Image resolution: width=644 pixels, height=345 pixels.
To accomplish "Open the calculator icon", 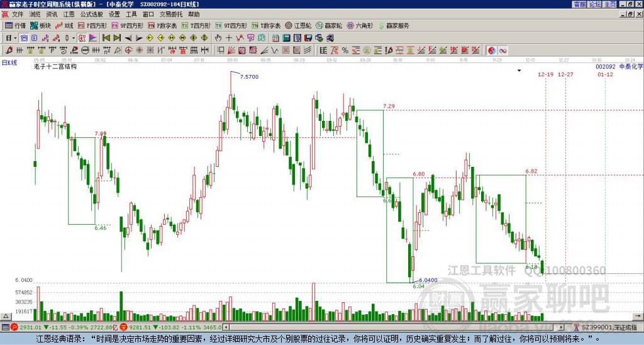I will (286, 38).
